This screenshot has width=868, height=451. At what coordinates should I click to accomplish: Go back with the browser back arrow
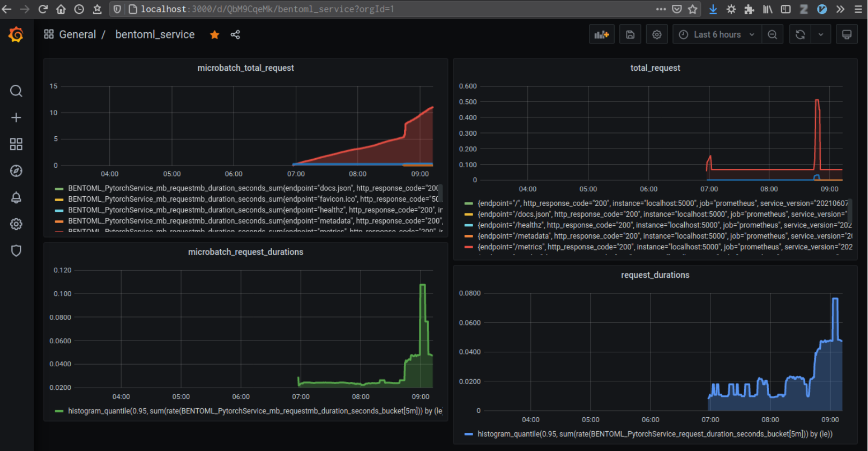pos(7,9)
